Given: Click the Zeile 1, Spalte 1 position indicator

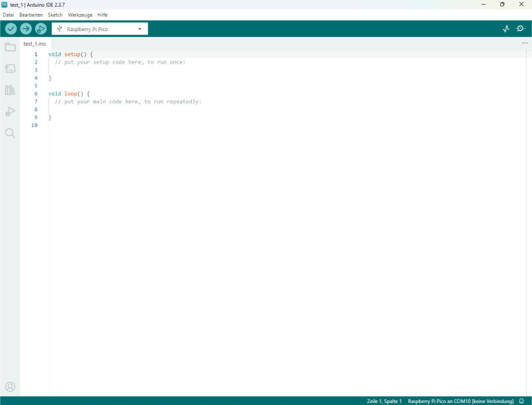Looking at the screenshot, I should [x=384, y=401].
